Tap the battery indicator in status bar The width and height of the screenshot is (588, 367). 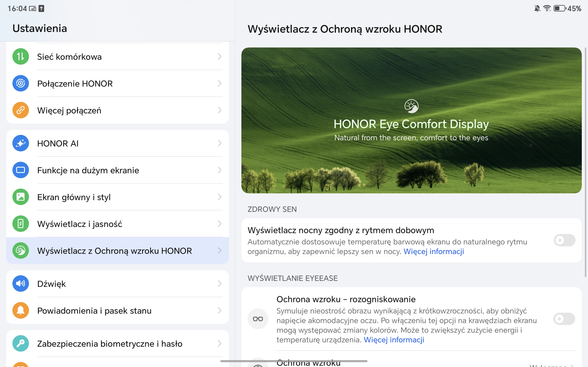point(559,8)
